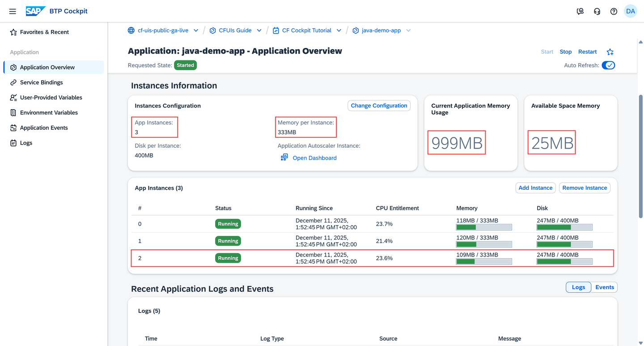This screenshot has height=346, width=644.
Task: Click the 109MB / 333MB memory value
Action: point(477,255)
